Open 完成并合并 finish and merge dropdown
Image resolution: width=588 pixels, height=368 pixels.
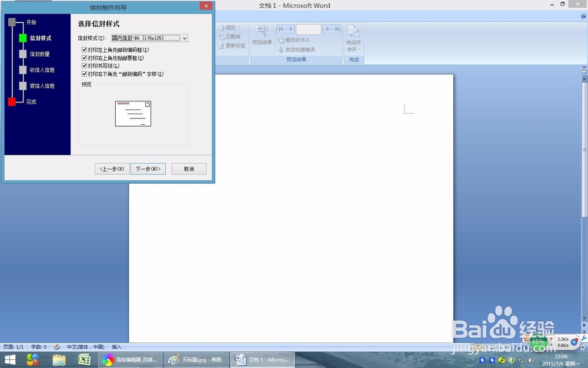(x=353, y=38)
